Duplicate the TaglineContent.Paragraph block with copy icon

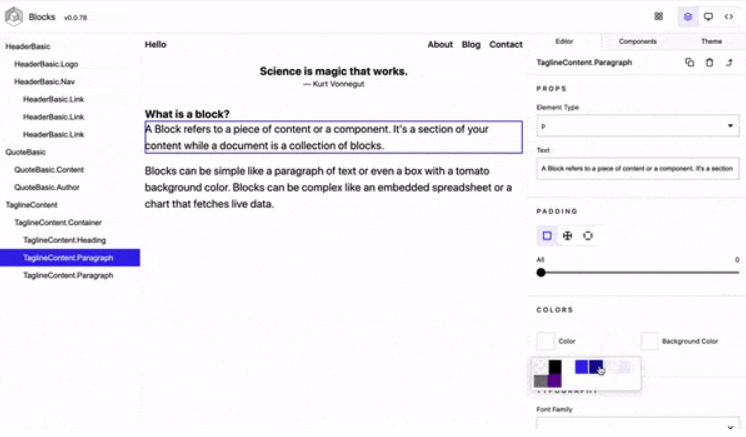[689, 62]
